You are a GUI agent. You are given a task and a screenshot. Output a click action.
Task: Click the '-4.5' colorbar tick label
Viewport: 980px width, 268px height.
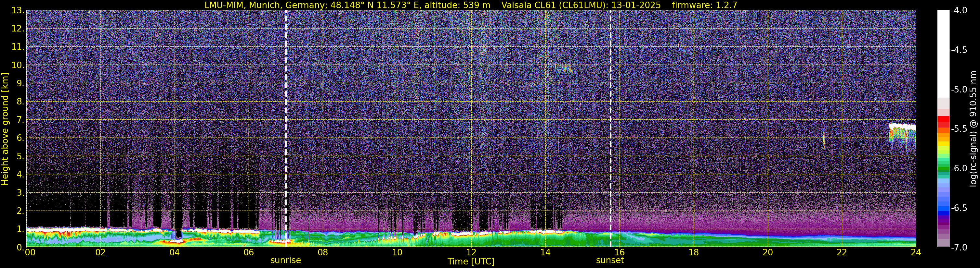[959, 50]
